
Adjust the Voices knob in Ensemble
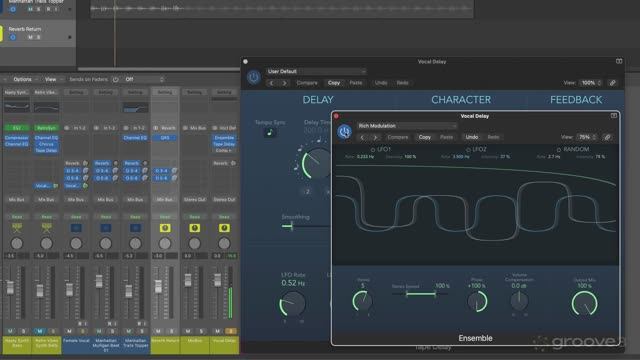pos(362,302)
